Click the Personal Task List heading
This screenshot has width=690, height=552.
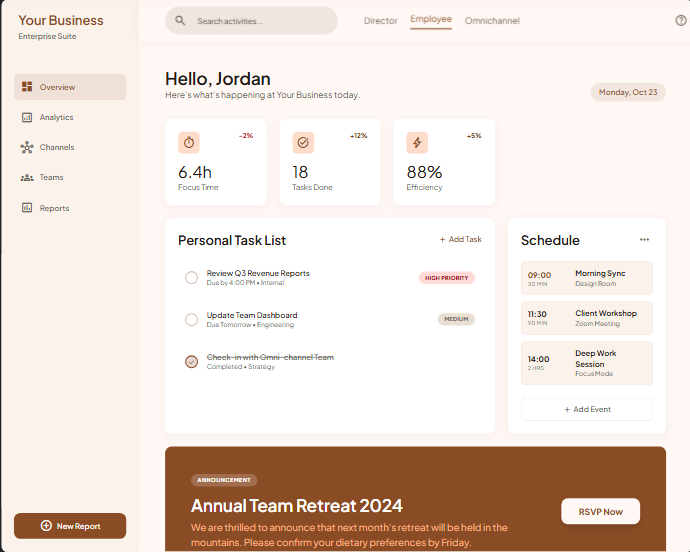click(232, 240)
